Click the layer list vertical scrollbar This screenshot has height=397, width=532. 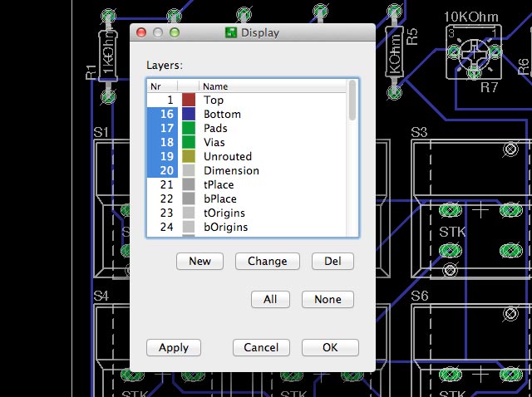tap(353, 158)
